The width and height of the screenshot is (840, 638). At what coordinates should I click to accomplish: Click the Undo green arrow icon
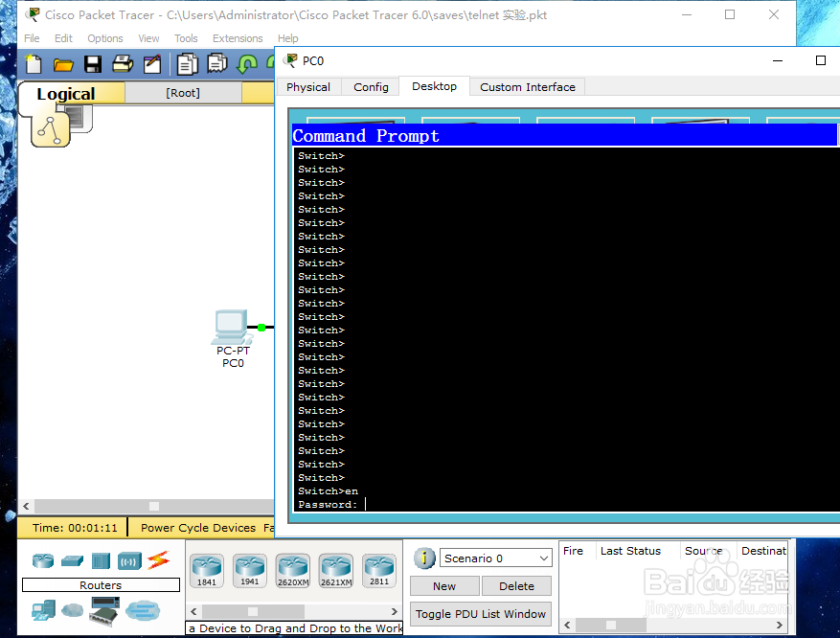click(x=246, y=64)
